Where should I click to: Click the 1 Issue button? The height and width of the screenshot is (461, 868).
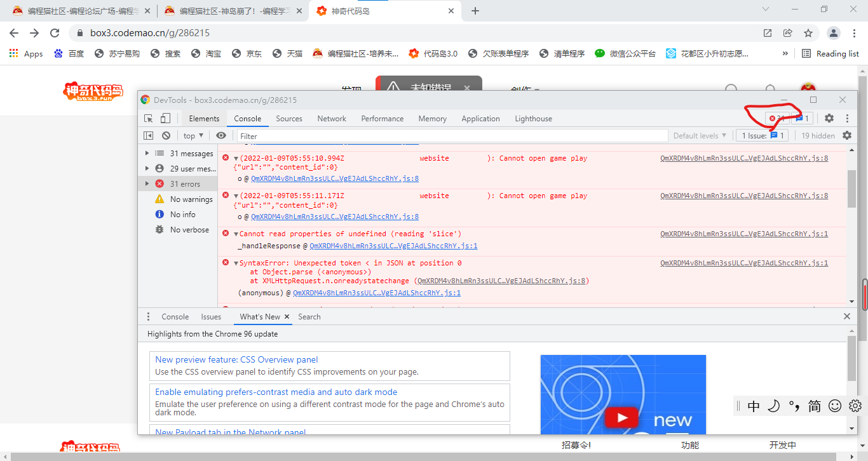763,135
